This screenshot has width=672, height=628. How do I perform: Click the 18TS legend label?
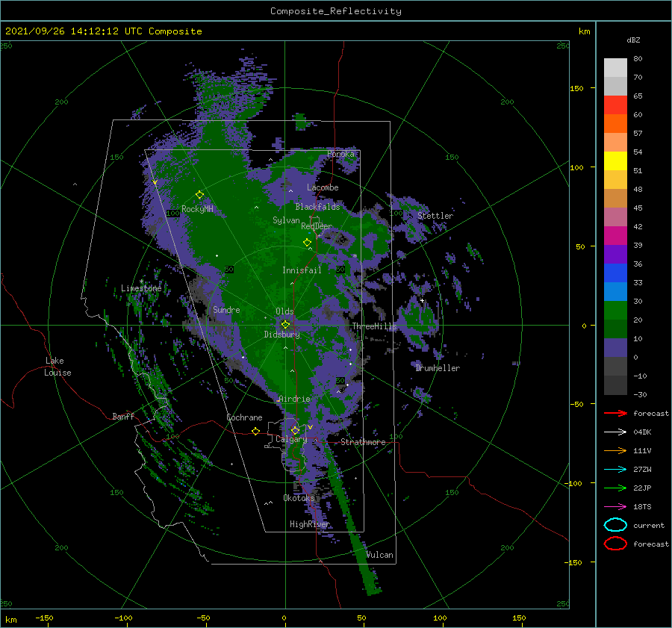(x=642, y=507)
